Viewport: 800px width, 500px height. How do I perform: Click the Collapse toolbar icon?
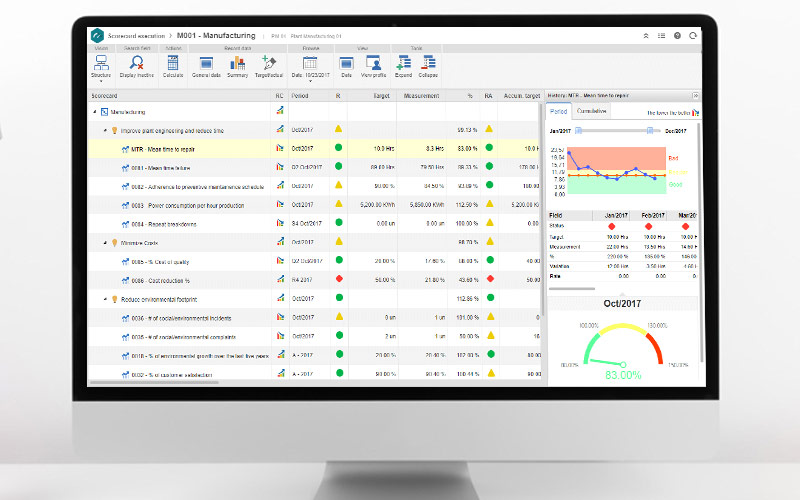click(430, 66)
